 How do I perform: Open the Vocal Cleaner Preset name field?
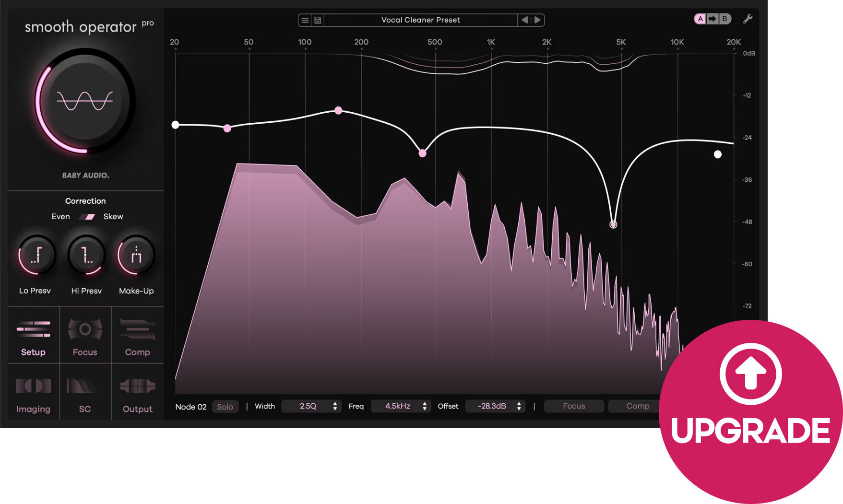tap(420, 20)
